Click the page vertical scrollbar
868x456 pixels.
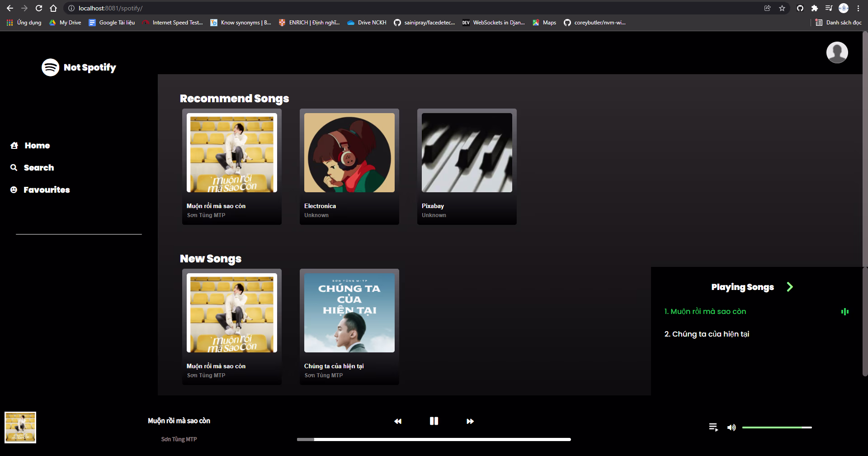point(865,204)
